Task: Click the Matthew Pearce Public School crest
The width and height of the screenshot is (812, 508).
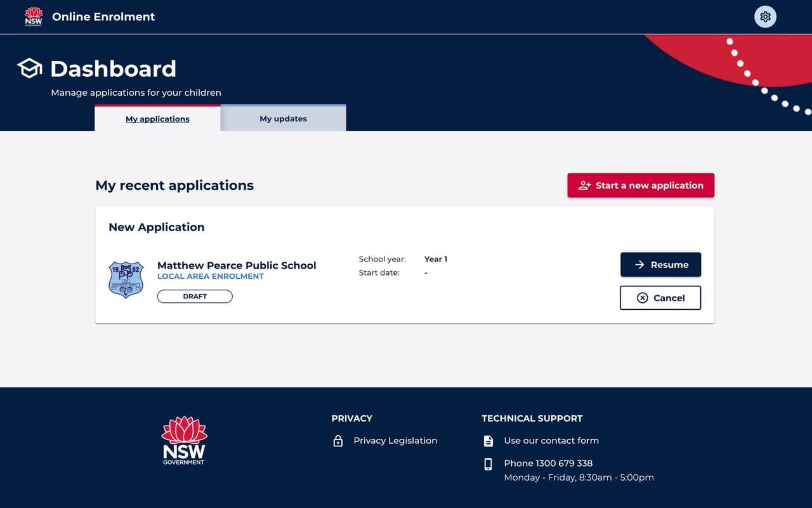Action: click(126, 279)
